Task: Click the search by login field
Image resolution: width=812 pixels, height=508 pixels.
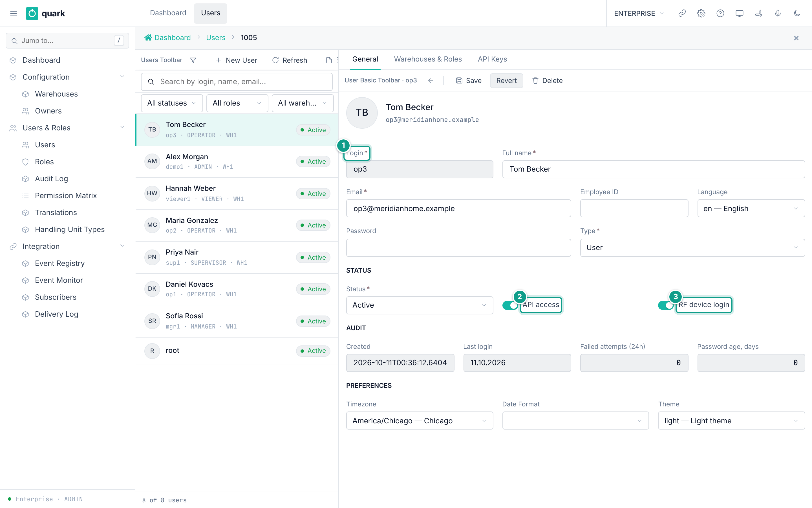Action: [237, 82]
